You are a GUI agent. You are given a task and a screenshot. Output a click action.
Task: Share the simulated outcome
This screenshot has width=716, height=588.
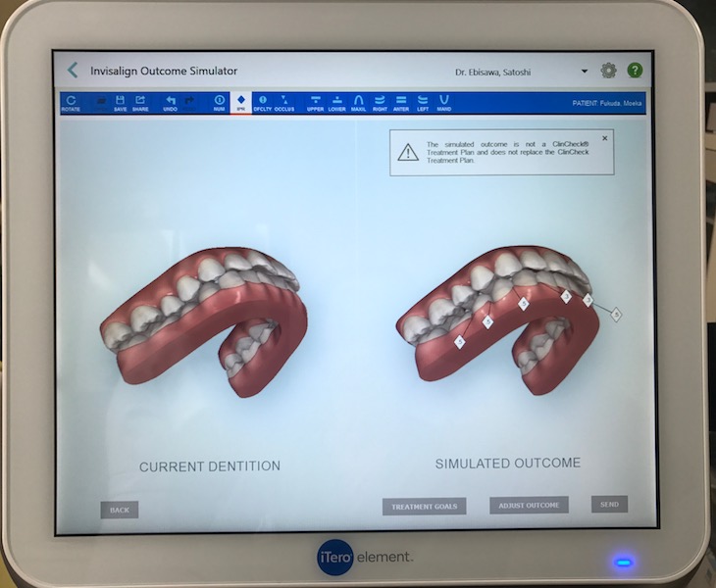click(x=140, y=103)
